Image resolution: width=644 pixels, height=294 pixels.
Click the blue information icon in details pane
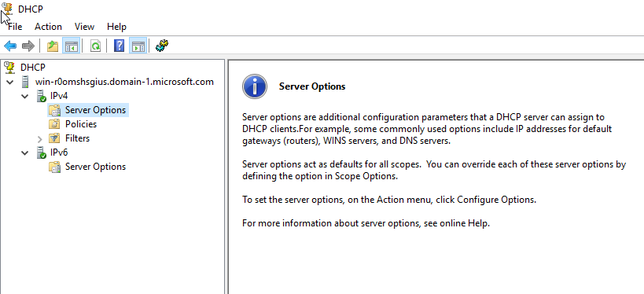click(x=255, y=86)
